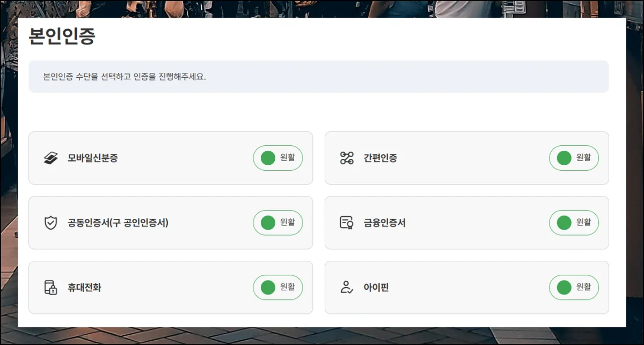The width and height of the screenshot is (644, 345).
Task: Click the 본인인증 수단 선택 instruction banner
Action: pos(319,77)
